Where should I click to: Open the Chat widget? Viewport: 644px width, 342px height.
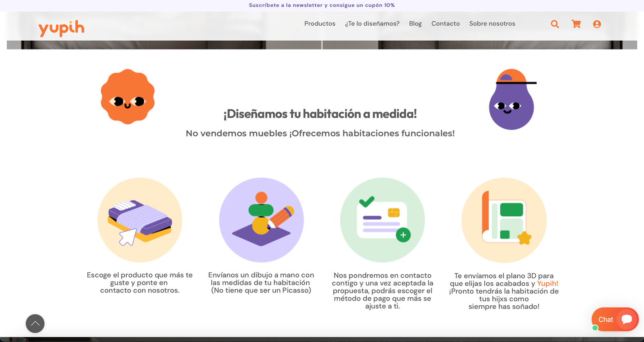tap(615, 319)
